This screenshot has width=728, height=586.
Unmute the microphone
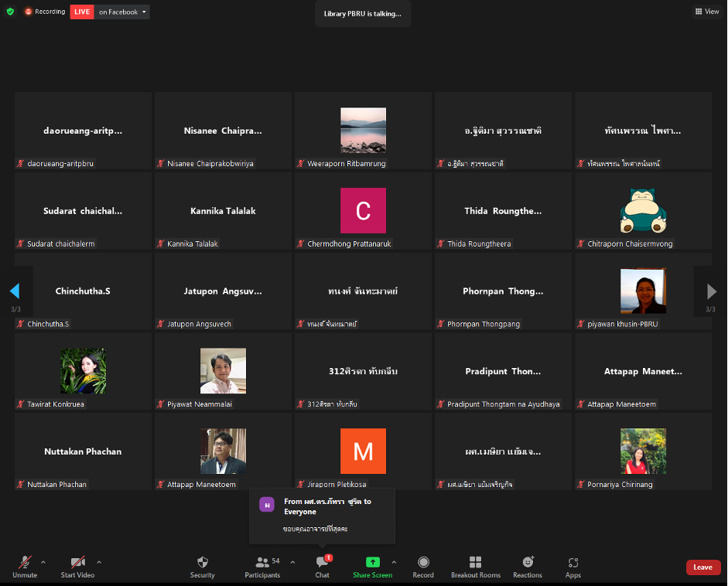tap(25, 566)
